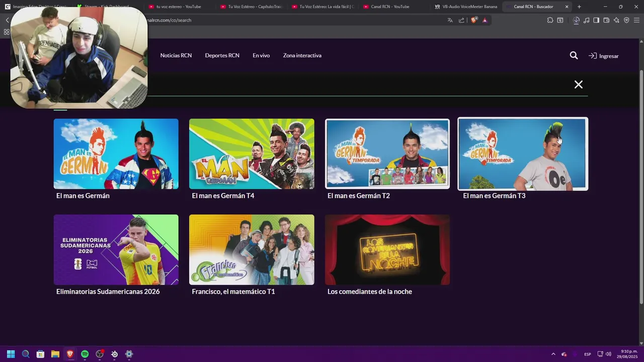Click the title text 'El man es Germán T2'
The image size is (644, 362).
(359, 196)
